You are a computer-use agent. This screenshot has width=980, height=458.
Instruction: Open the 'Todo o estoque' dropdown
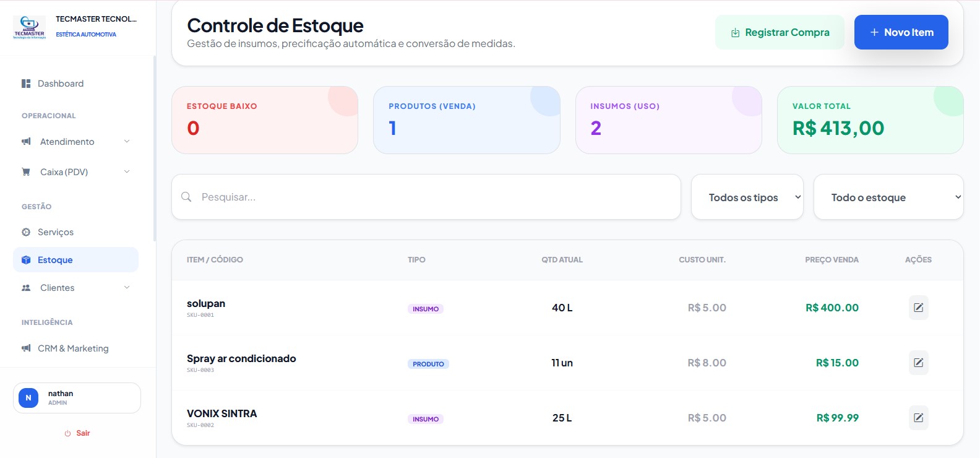(888, 197)
